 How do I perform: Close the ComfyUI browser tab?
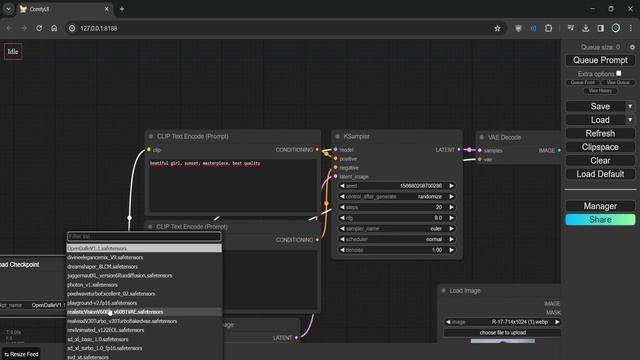point(107,9)
